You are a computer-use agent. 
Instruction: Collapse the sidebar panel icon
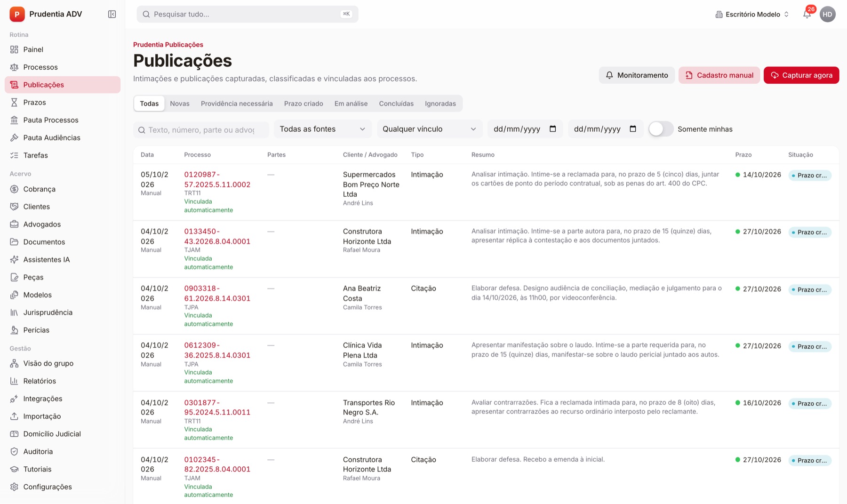[x=112, y=14]
